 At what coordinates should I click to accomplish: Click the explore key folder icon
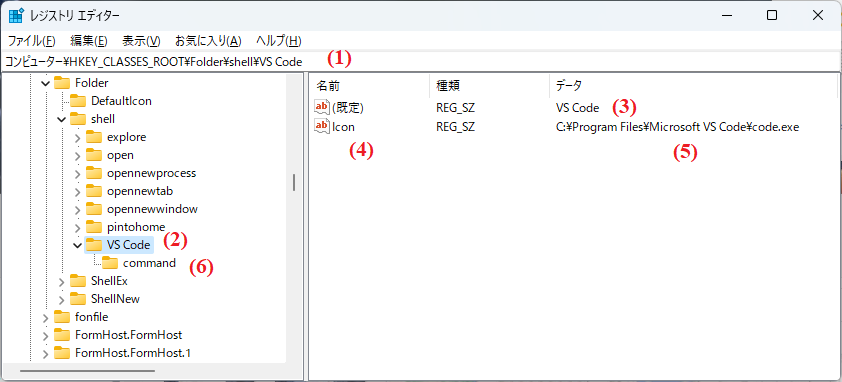pyautogui.click(x=94, y=137)
